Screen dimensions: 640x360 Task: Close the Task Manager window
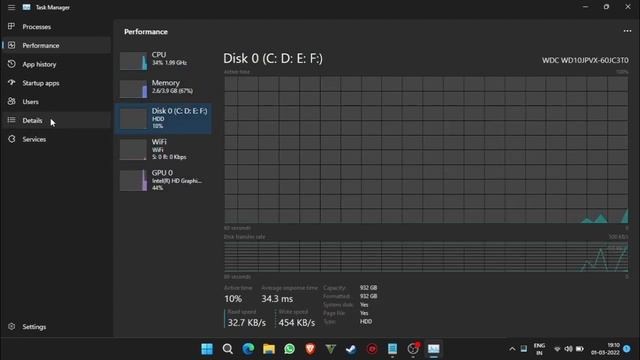click(x=628, y=7)
